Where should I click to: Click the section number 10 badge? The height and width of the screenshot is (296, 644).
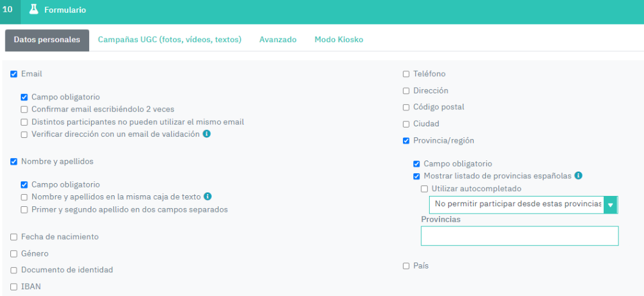click(7, 10)
